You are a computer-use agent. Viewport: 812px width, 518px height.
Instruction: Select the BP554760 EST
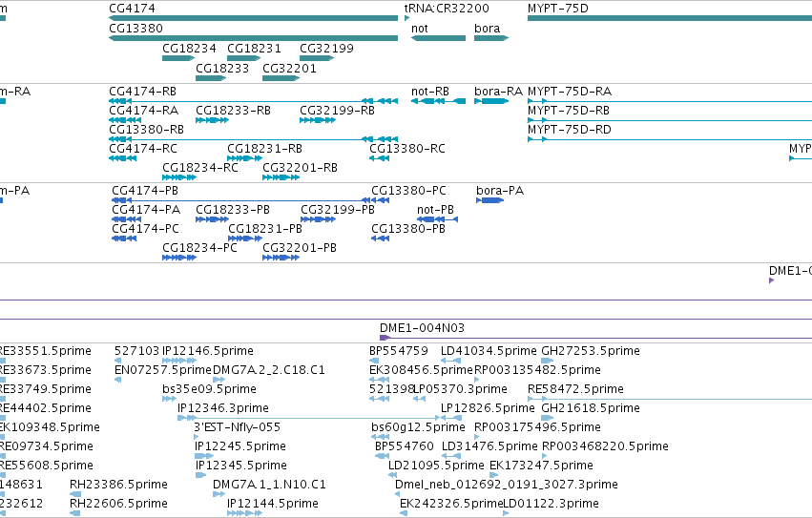click(x=382, y=456)
